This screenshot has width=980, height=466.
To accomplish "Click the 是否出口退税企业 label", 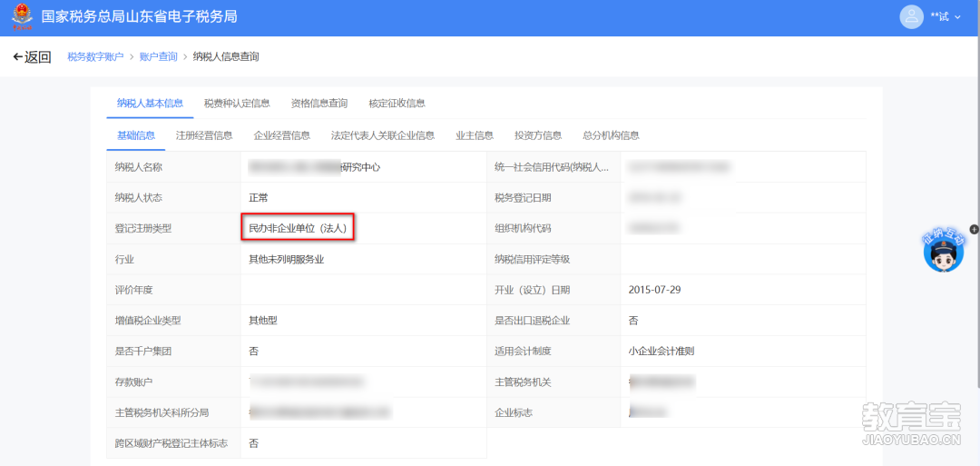I will click(x=532, y=321).
